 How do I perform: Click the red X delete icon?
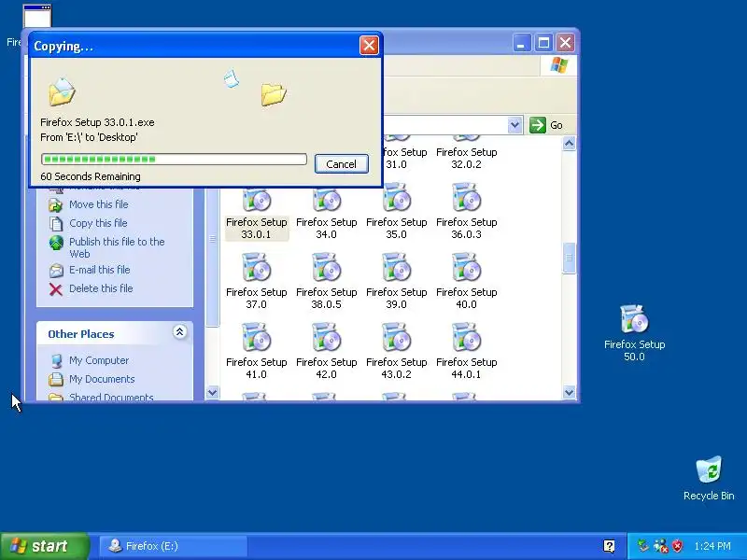click(x=56, y=289)
